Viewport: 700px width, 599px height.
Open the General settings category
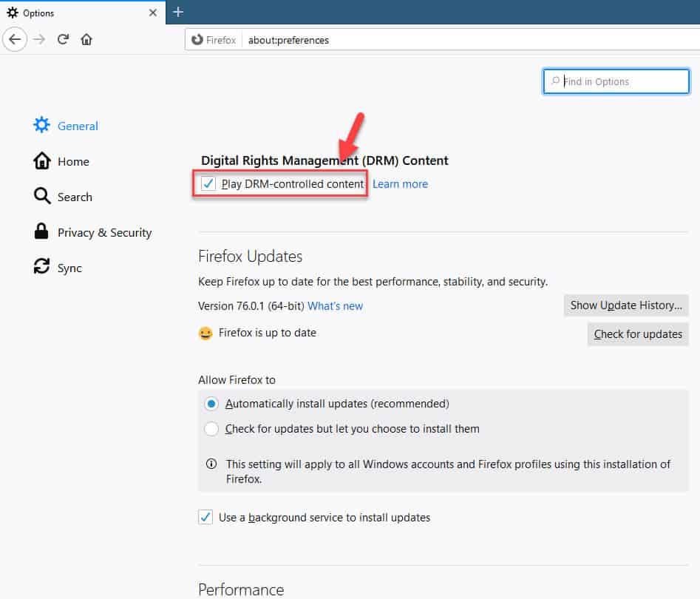coord(66,126)
